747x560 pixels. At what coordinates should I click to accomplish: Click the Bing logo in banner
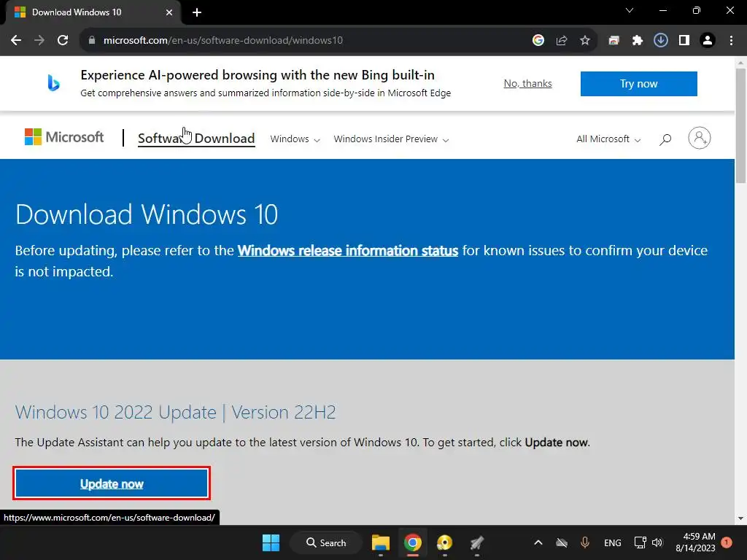pos(53,83)
